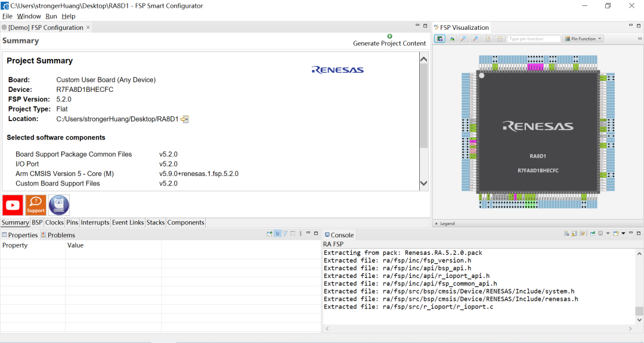Click the second magnifier zoom icon
Viewport: 644px width, 343px height.
point(475,39)
